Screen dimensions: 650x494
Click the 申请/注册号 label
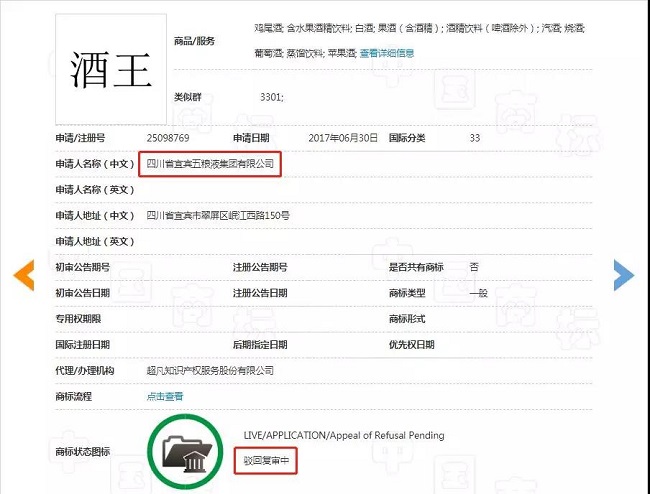tap(80, 138)
